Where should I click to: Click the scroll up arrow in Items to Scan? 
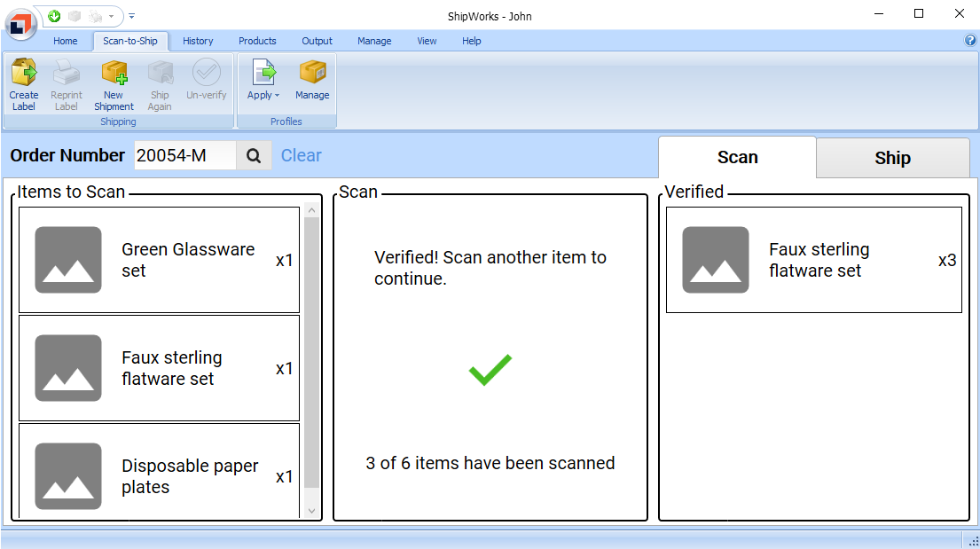[312, 211]
